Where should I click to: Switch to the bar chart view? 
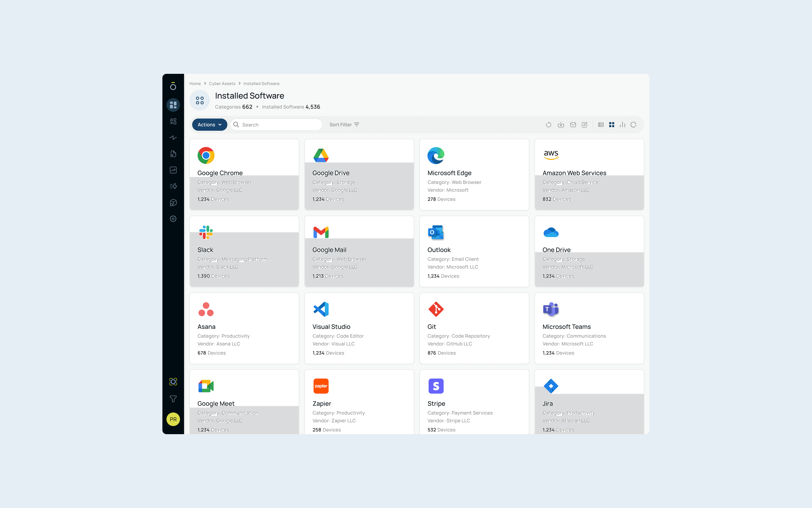point(622,125)
